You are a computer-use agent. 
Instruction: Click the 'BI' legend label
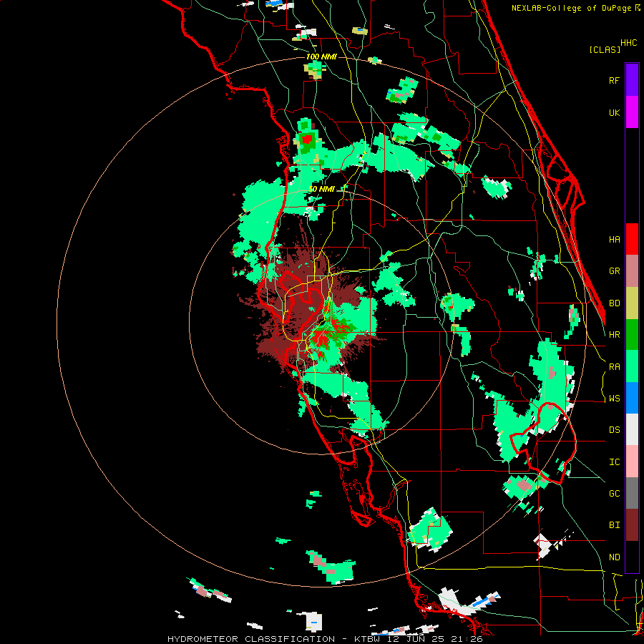[614, 525]
